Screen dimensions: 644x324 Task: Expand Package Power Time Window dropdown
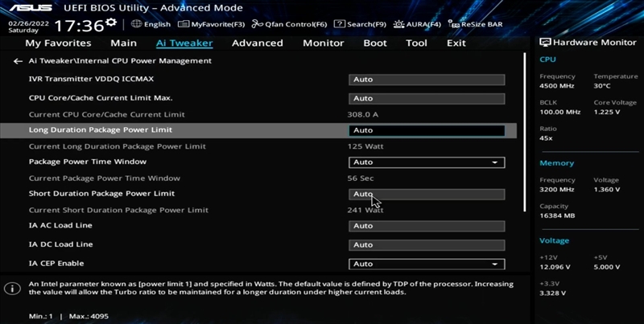[427, 162]
